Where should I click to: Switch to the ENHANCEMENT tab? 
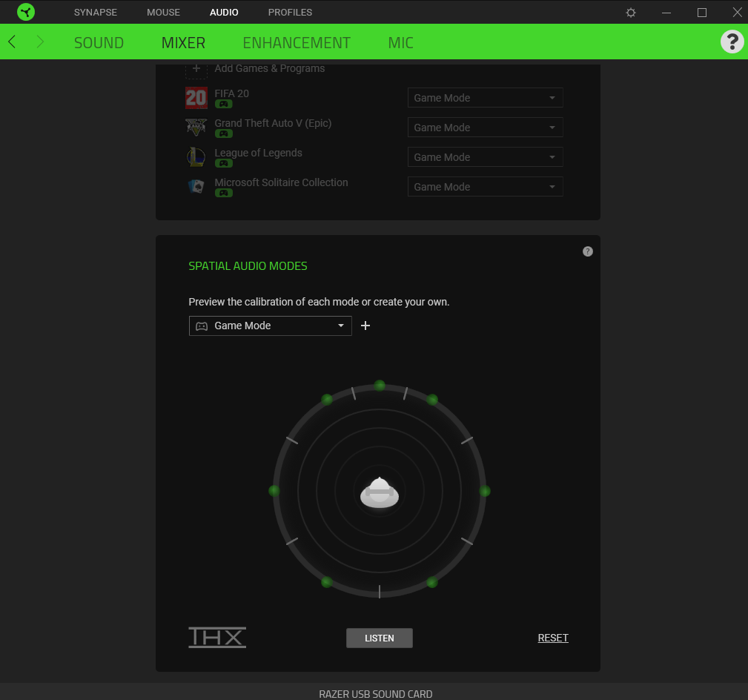pyautogui.click(x=297, y=43)
